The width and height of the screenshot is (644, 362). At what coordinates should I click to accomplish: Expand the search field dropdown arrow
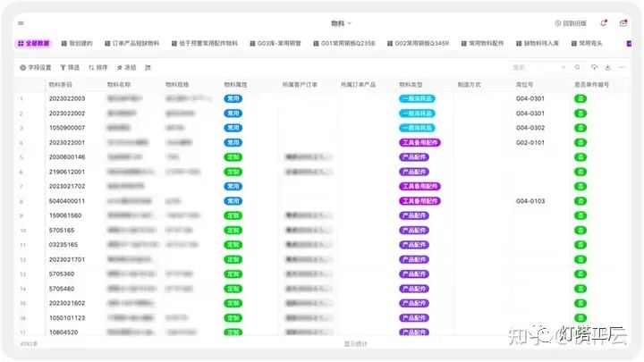pos(562,67)
